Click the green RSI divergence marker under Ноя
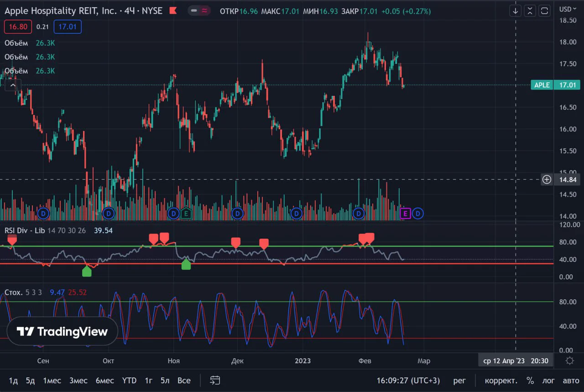584x392 pixels. [186, 264]
